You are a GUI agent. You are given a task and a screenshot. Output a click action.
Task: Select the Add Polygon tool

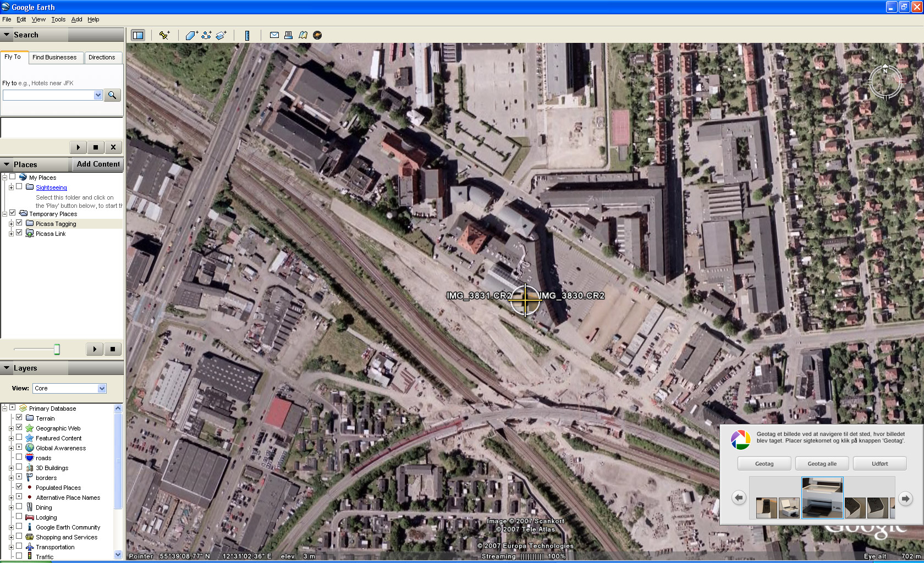point(191,35)
